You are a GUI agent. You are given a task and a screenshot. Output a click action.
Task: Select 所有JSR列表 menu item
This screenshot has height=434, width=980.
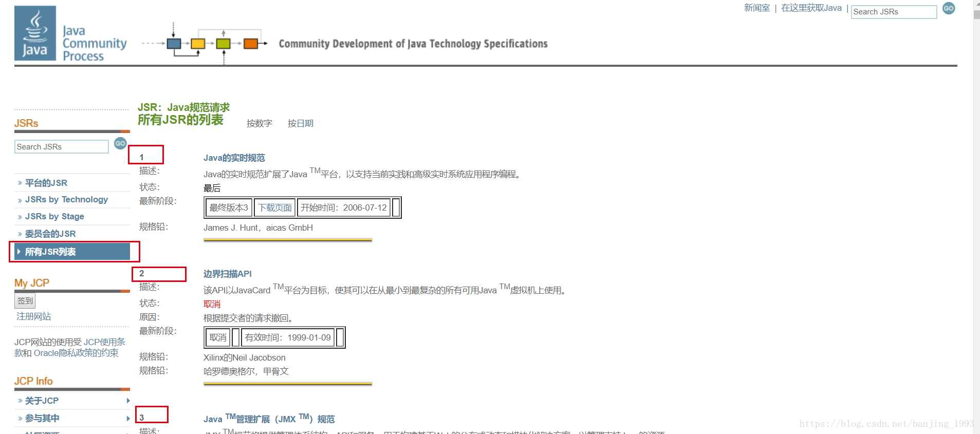pyautogui.click(x=72, y=252)
